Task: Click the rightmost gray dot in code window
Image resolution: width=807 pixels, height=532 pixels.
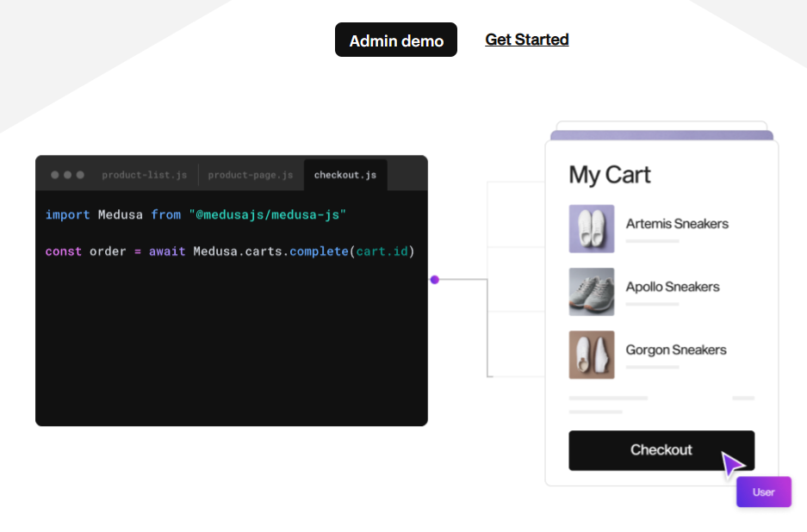Action: pos(80,175)
